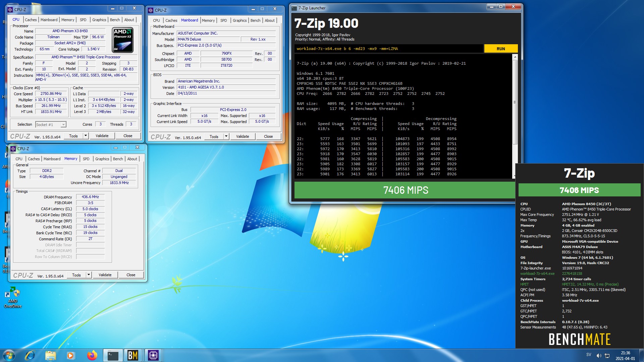The image size is (644, 362).
Task: Click Model field M4A79 Deluxe
Action: 208,39
